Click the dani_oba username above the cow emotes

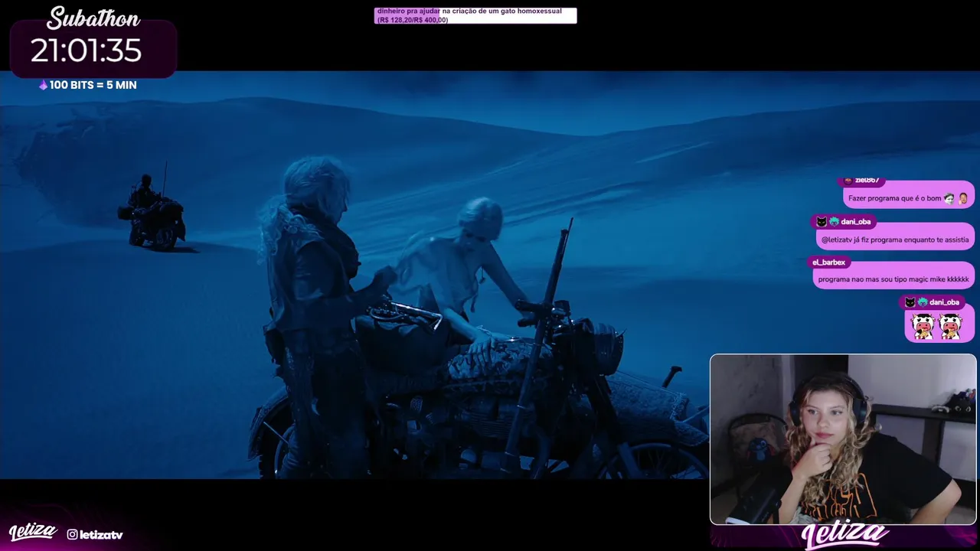(x=944, y=302)
